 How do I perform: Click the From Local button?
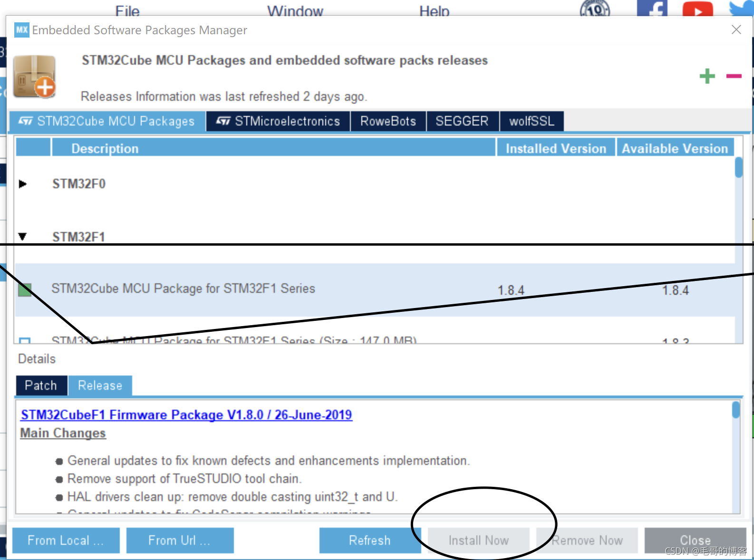[x=66, y=541]
